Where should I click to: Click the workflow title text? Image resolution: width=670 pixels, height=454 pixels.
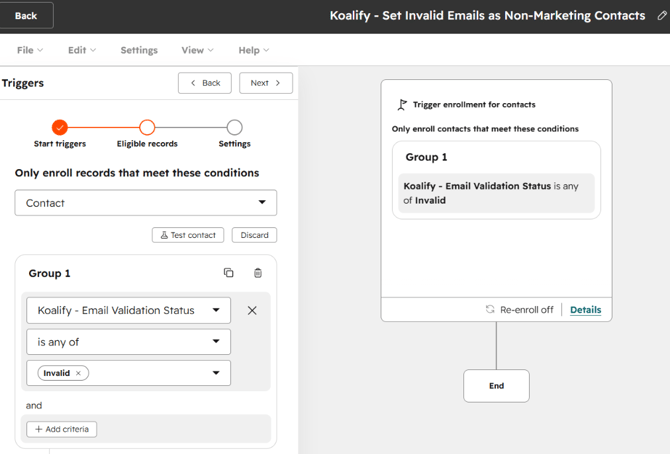pyautogui.click(x=487, y=16)
